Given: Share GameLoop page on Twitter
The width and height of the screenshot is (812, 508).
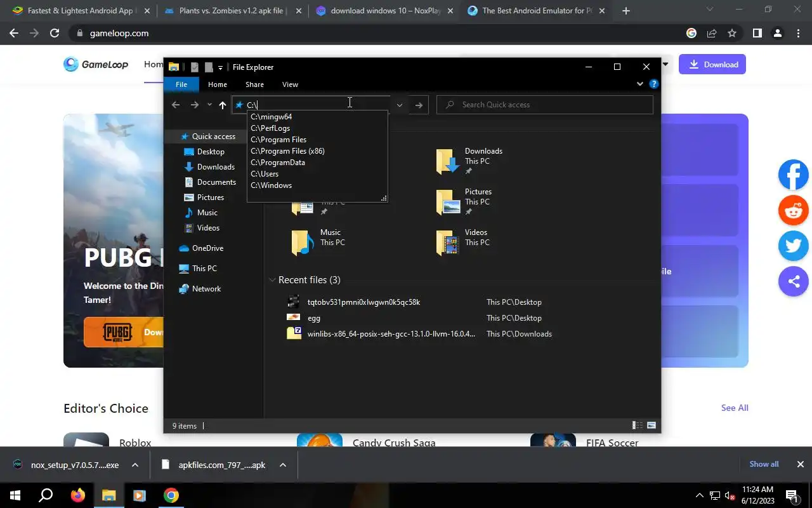Looking at the screenshot, I should coord(794,246).
